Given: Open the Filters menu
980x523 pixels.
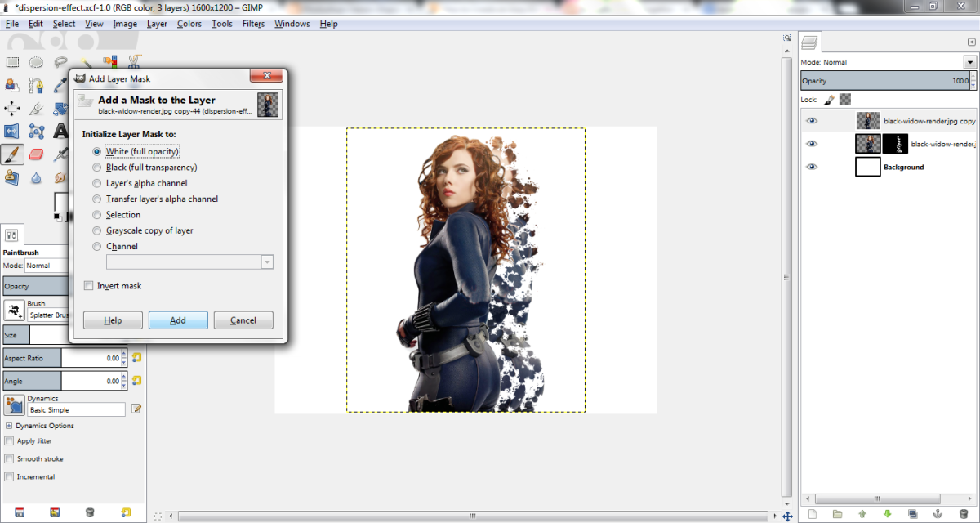Looking at the screenshot, I should click(x=253, y=24).
